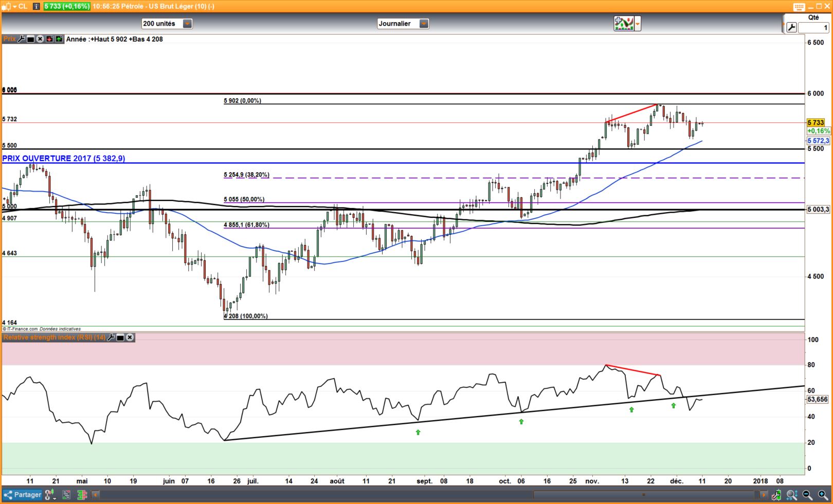Viewport: 833px width, 504px height.
Task: Click the 5 003,3 moving average axis label
Action: pos(818,210)
